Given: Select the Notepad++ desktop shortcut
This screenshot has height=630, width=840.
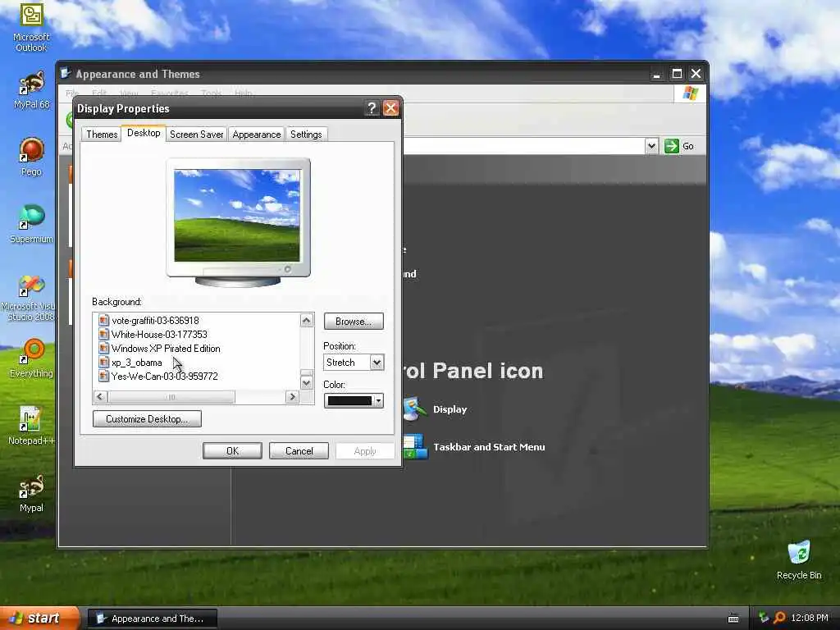Looking at the screenshot, I should [x=31, y=426].
